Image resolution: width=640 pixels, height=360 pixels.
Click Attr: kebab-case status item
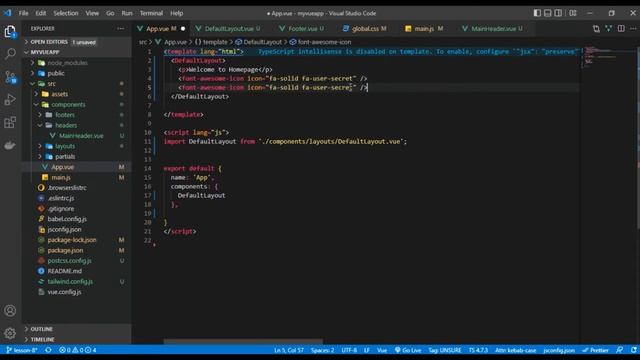pos(516,350)
